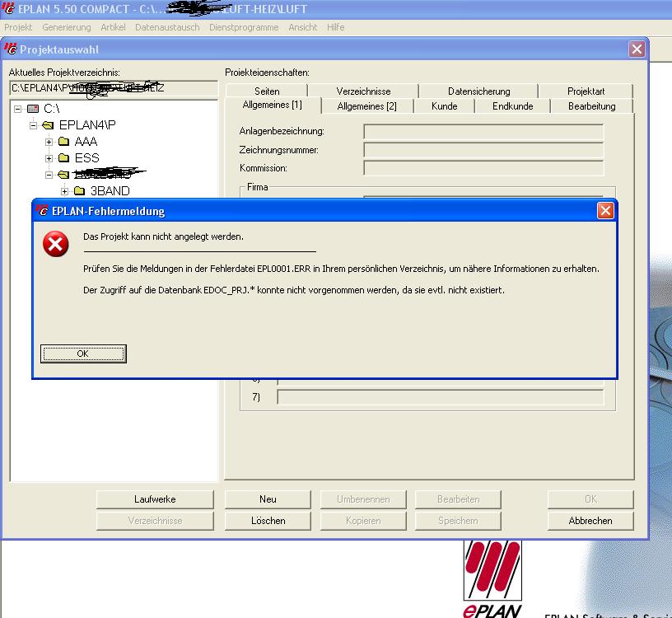Click the OK button in Projektauswahl

[x=590, y=499]
